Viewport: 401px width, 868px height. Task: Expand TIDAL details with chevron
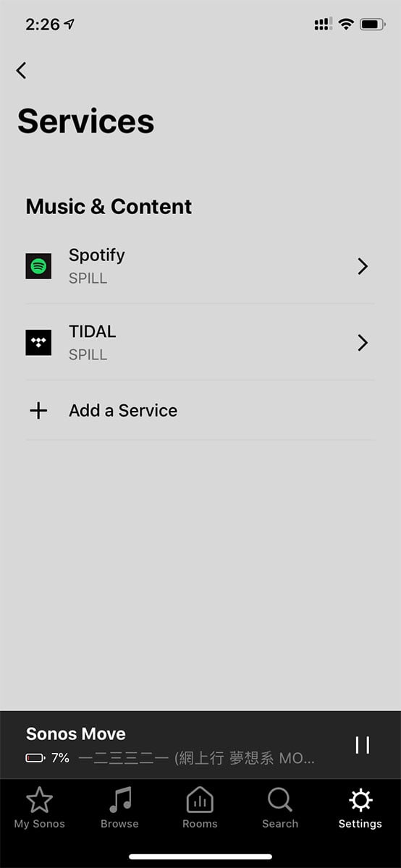363,342
